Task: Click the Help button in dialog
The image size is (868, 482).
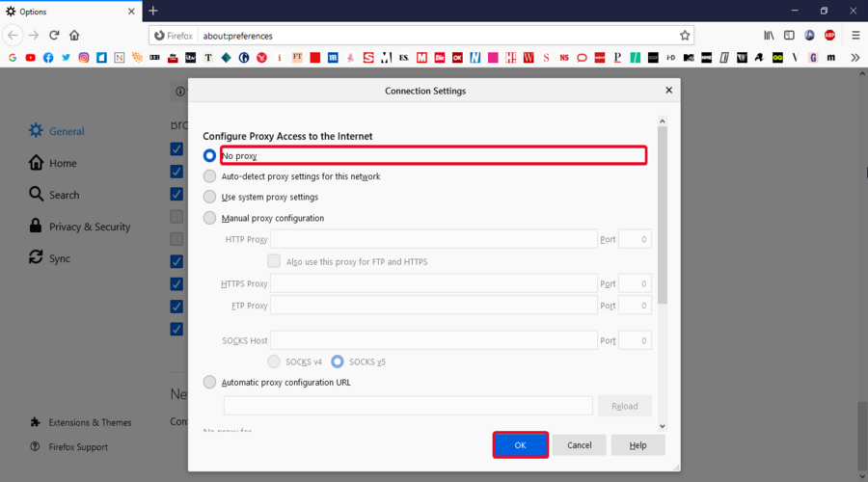Action: pos(637,445)
